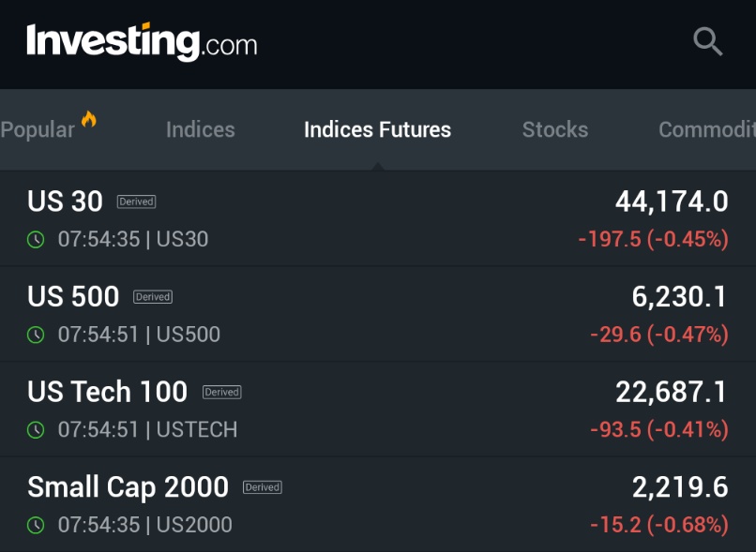Viewport: 756px width, 552px height.
Task: Open the US Tech 100 instrument name
Action: 108,391
